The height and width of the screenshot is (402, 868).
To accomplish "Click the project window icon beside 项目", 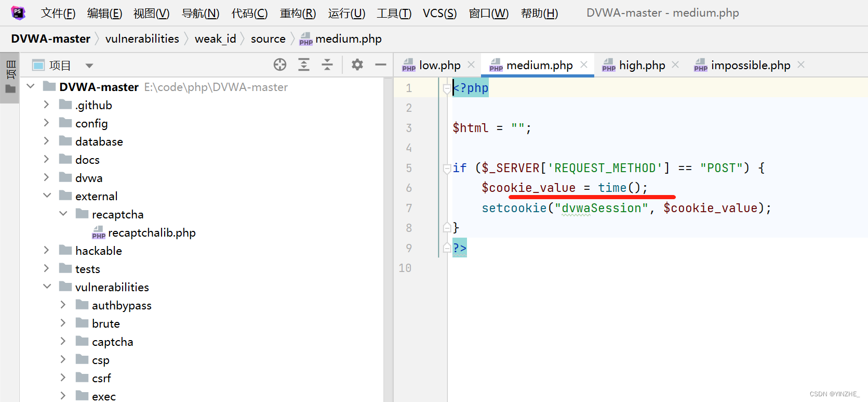I will [38, 66].
